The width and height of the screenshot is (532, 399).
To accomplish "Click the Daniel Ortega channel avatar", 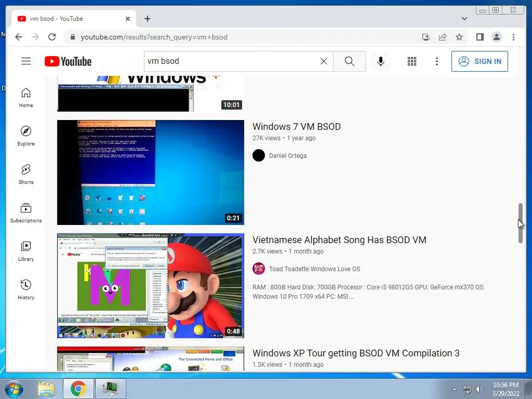I will (259, 155).
